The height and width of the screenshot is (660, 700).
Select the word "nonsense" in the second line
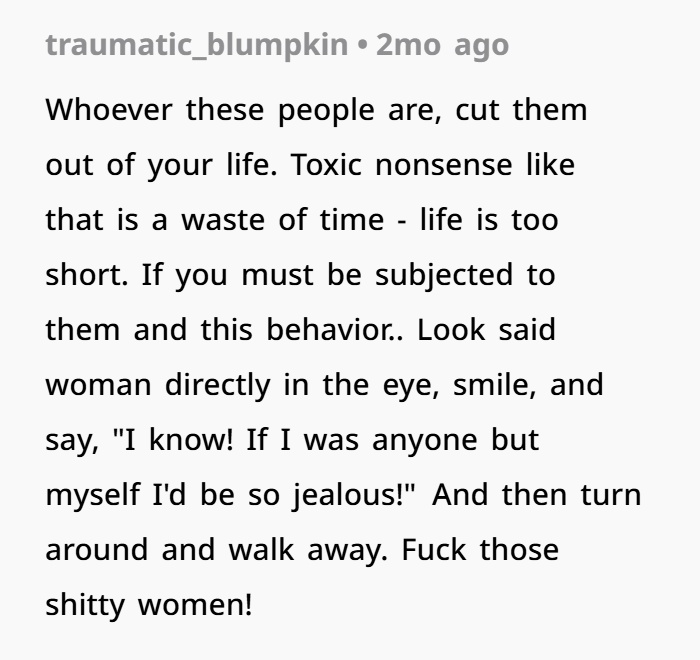(x=444, y=165)
